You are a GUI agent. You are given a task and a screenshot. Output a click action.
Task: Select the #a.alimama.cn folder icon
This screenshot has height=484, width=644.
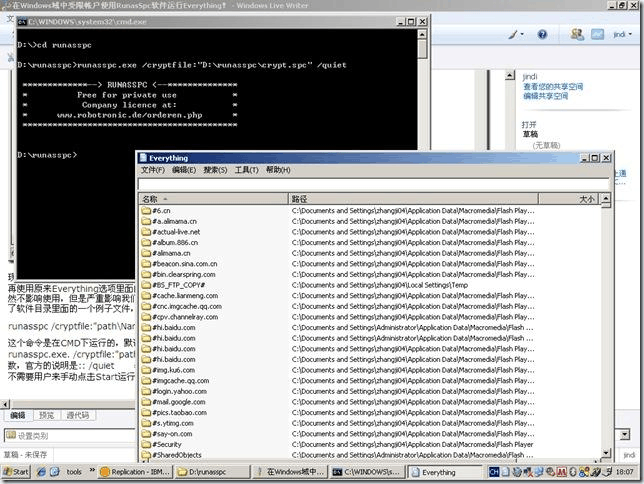pos(146,221)
